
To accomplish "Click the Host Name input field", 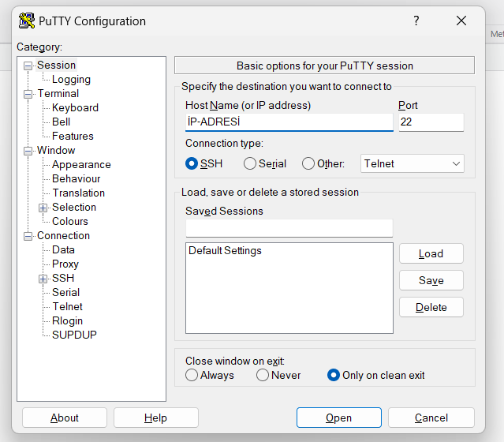I will coord(289,122).
